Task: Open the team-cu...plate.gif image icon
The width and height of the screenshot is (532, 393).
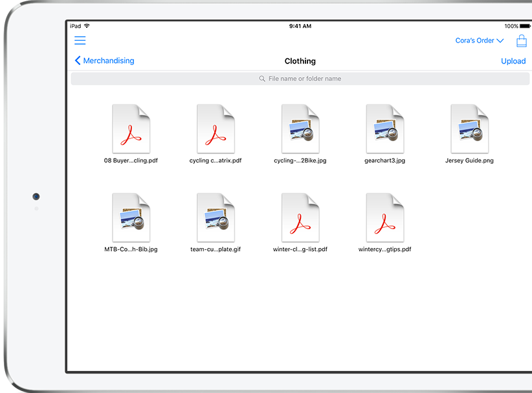Action: 216,218
